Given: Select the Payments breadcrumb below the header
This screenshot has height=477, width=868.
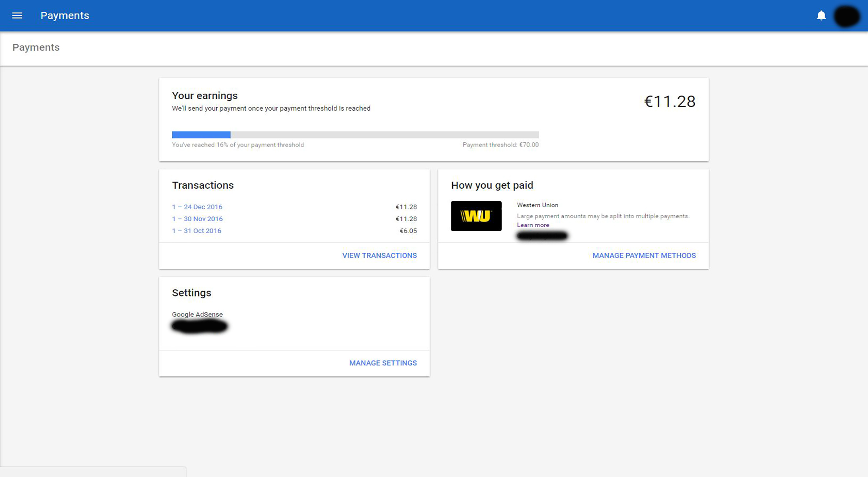Looking at the screenshot, I should (36, 47).
